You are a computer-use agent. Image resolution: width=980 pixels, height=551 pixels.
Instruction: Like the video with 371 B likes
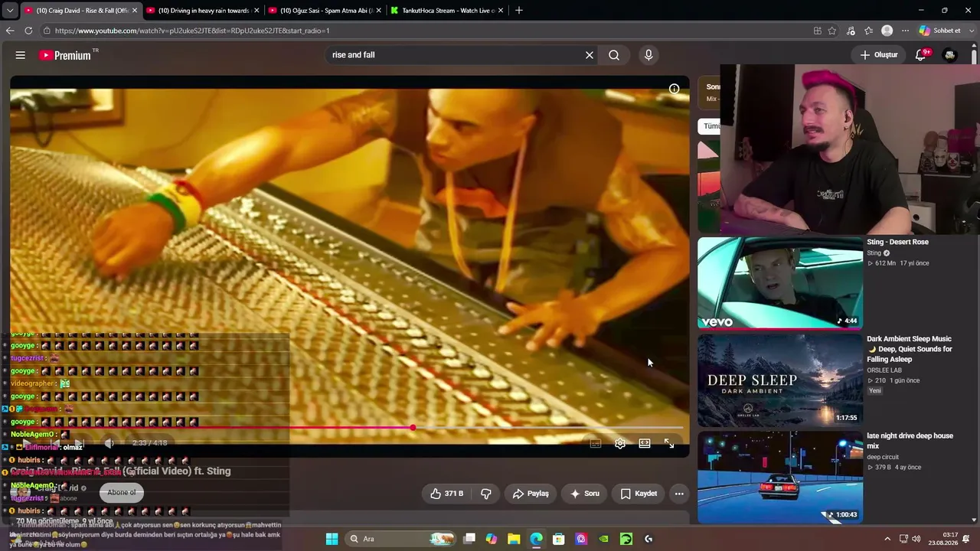pyautogui.click(x=447, y=494)
